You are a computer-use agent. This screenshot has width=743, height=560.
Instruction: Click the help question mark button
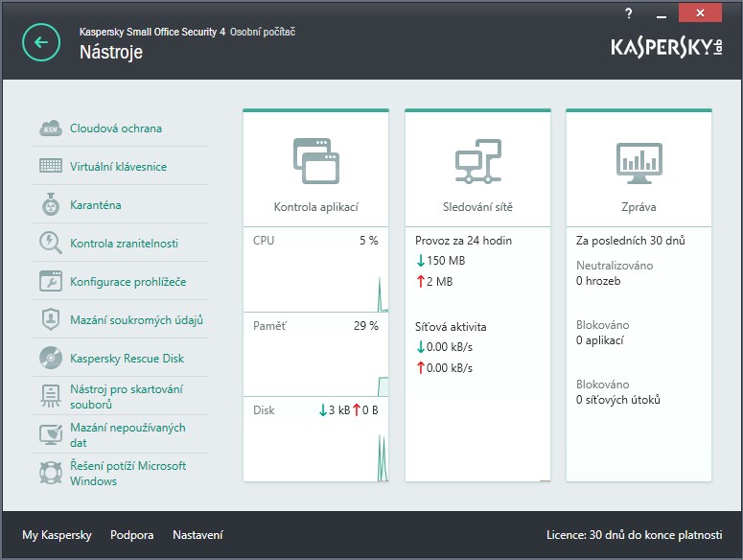629,13
